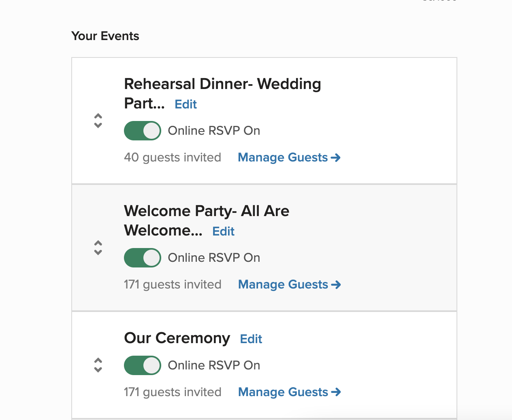Click arrow icon after Welcome Party Manage Guests
Screen dimensions: 512x420
point(336,284)
